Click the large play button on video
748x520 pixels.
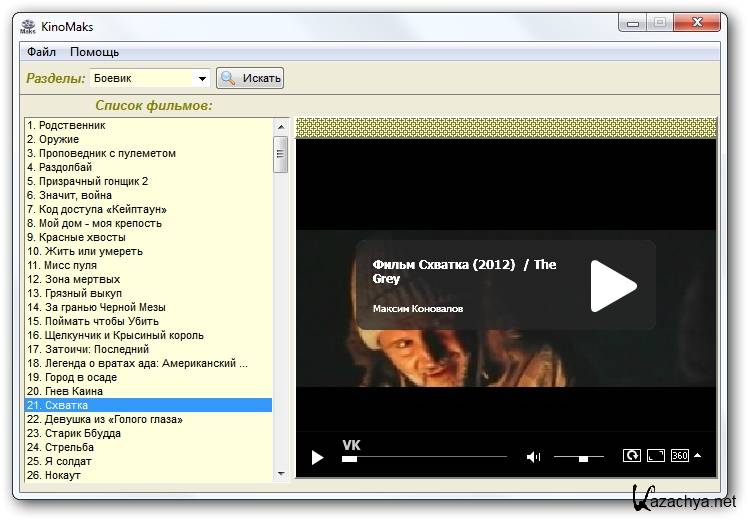pos(612,286)
